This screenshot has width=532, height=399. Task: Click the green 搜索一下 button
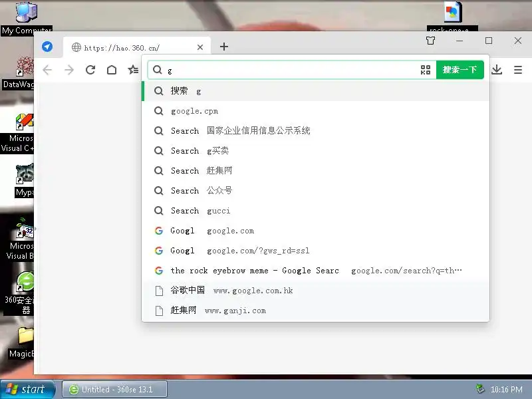(x=460, y=70)
